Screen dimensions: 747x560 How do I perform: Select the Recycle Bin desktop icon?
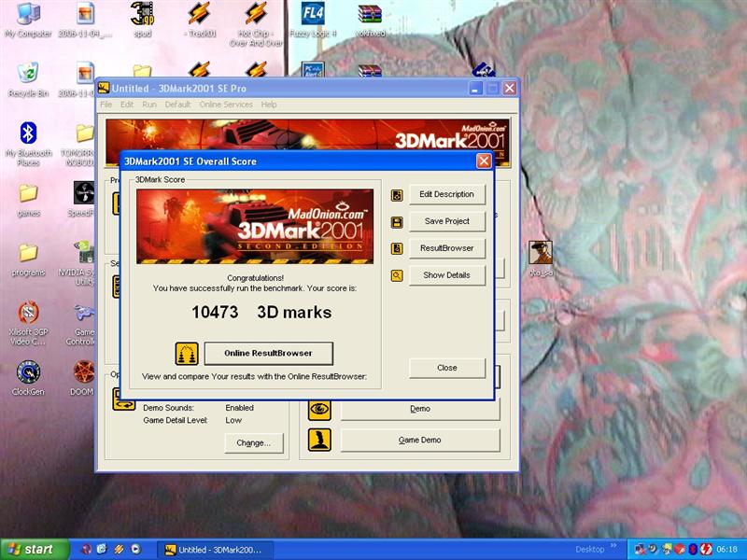tap(28, 80)
